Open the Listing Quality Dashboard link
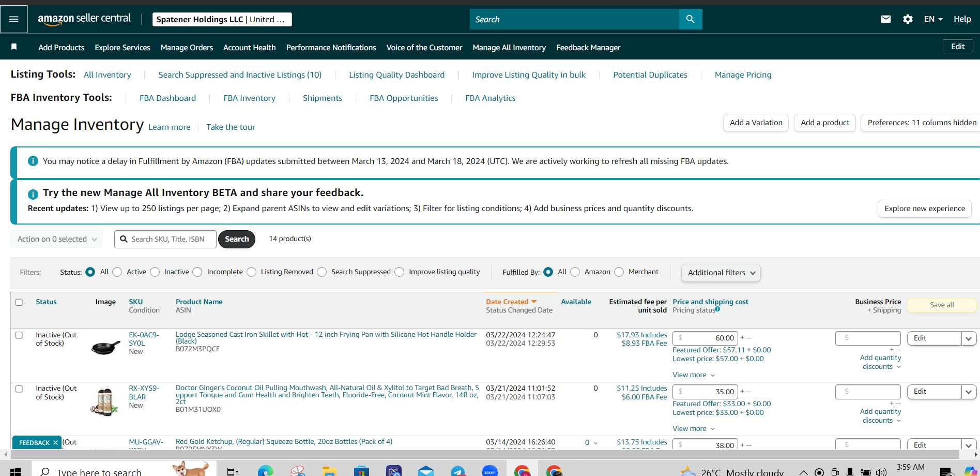The width and height of the screenshot is (980, 476). point(397,75)
